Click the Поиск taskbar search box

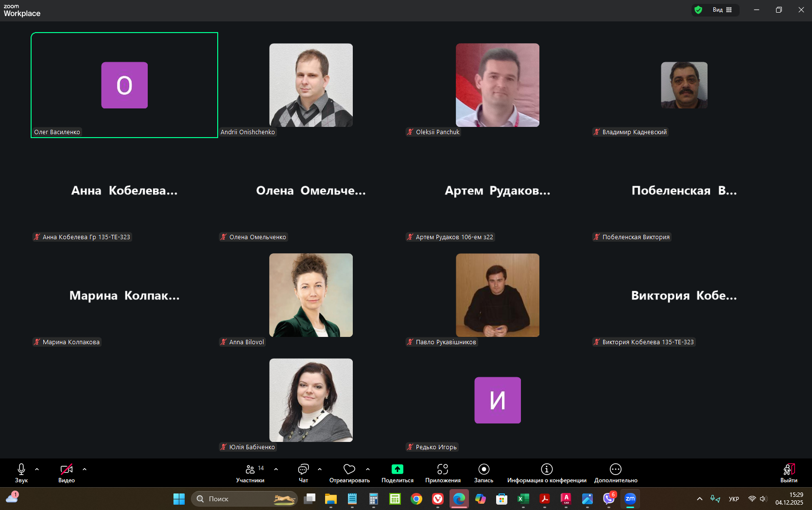244,499
